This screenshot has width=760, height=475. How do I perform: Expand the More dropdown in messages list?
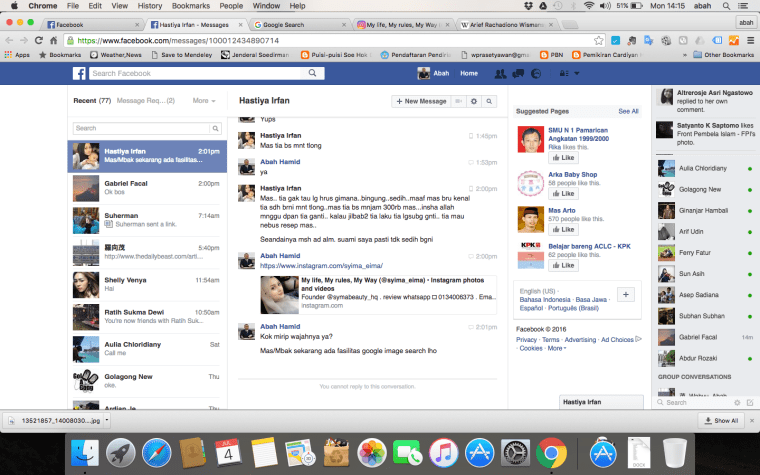(x=203, y=101)
